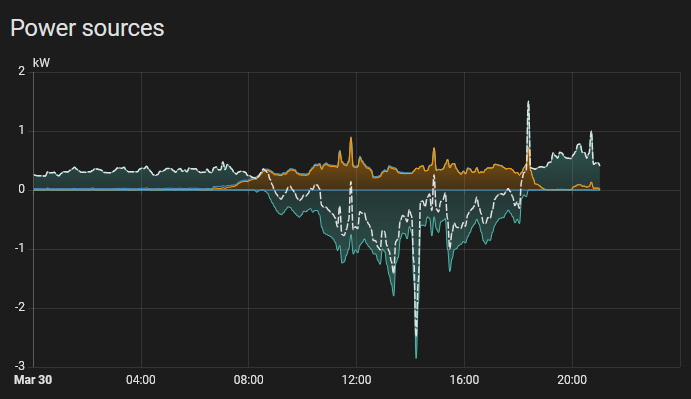Click the 2 value on y-axis
Screen dimensions: 691x399
point(22,71)
